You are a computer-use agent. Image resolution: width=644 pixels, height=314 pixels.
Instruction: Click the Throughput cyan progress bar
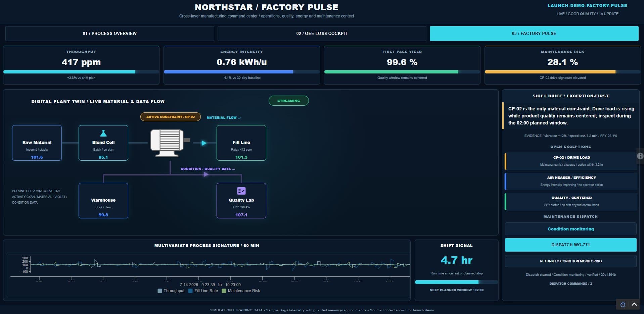click(81, 72)
